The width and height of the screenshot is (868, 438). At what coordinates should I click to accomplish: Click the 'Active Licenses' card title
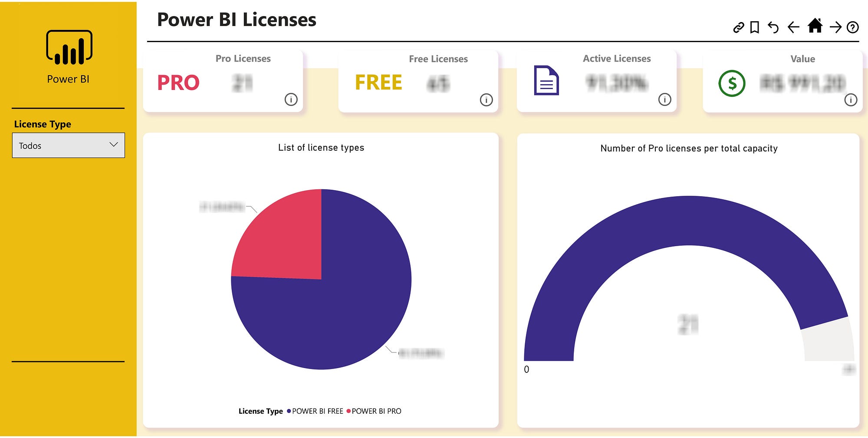(617, 59)
